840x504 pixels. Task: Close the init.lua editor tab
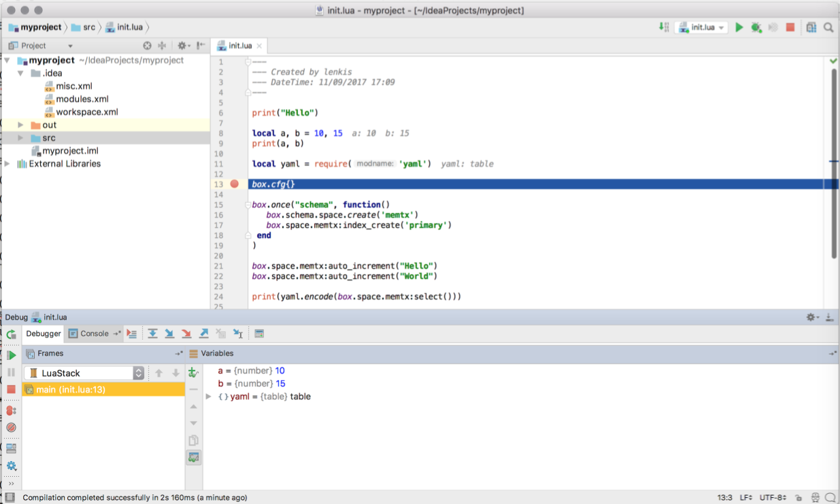[259, 46]
